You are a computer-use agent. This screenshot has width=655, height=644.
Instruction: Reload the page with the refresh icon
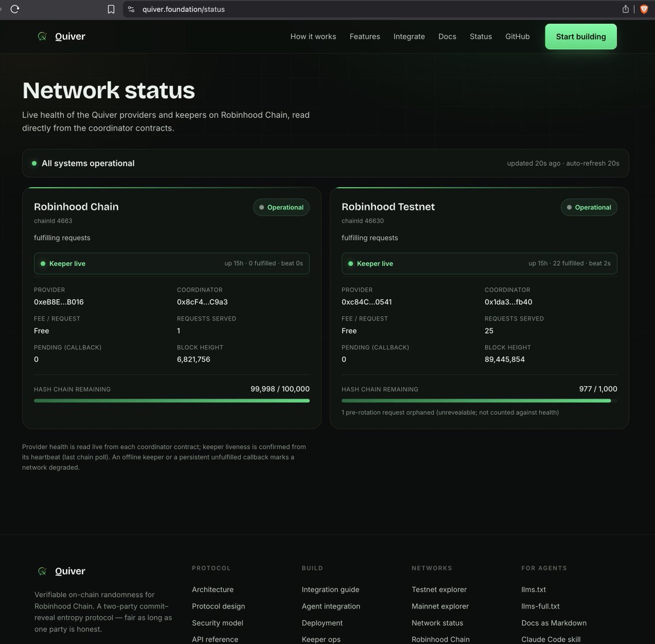(15, 9)
